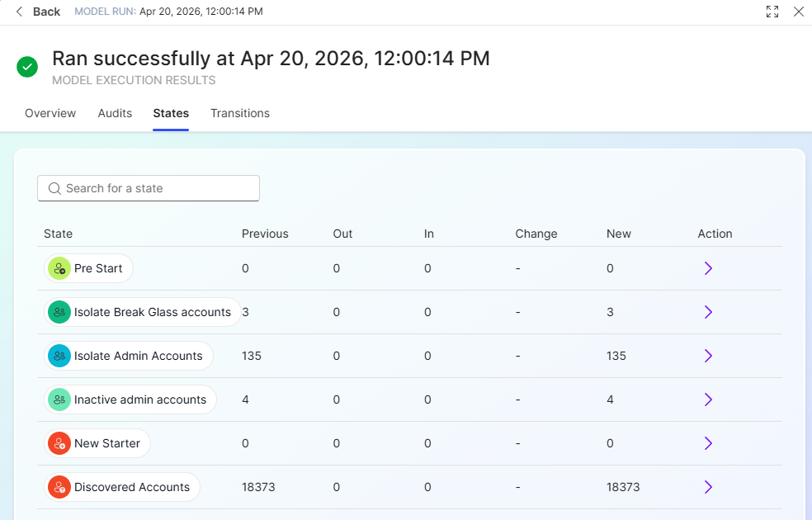Click the Pre Start state icon
This screenshot has height=520, width=812.
click(x=59, y=268)
